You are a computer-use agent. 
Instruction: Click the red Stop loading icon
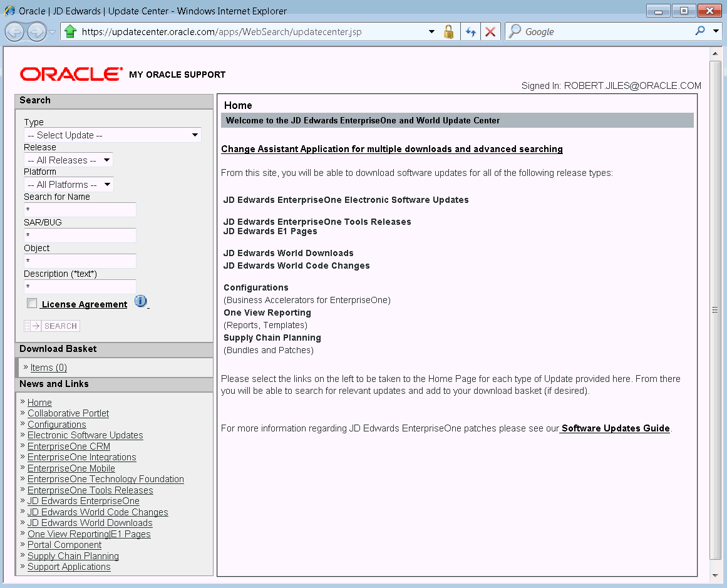[490, 31]
